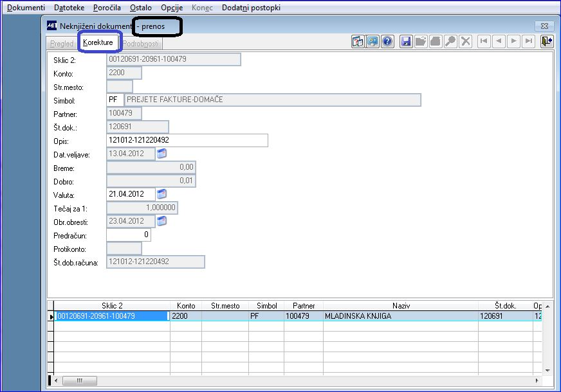Open the Ostalo menu
561x392 pixels.
pos(141,8)
